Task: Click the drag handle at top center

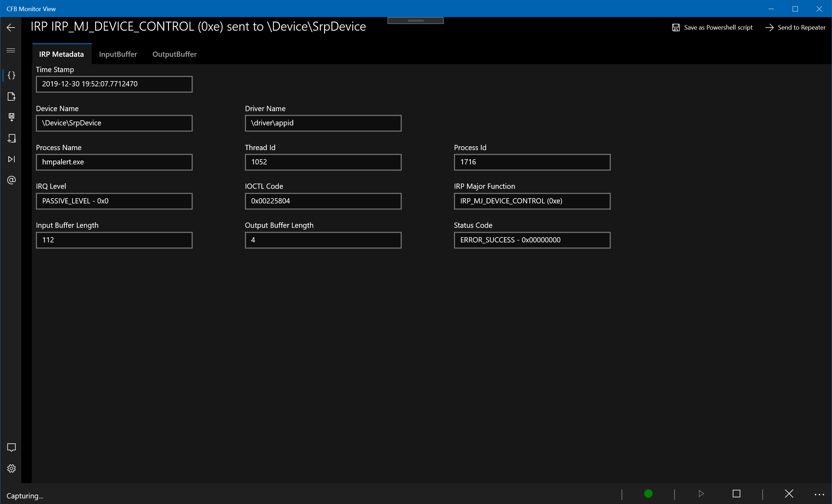Action: 416,21
